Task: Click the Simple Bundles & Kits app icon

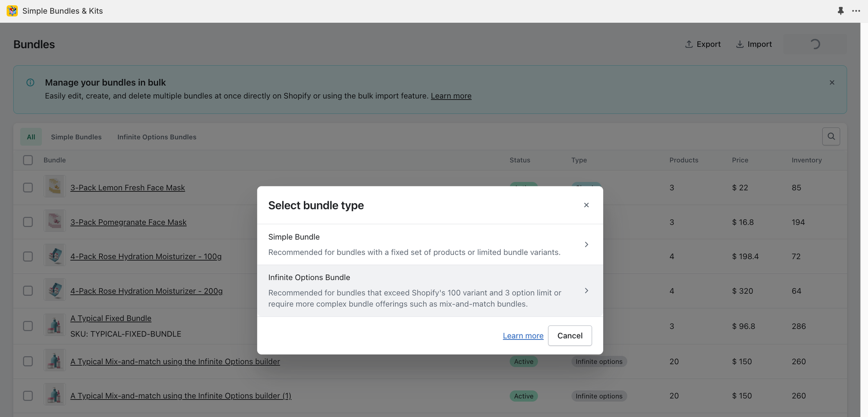Action: click(x=12, y=11)
